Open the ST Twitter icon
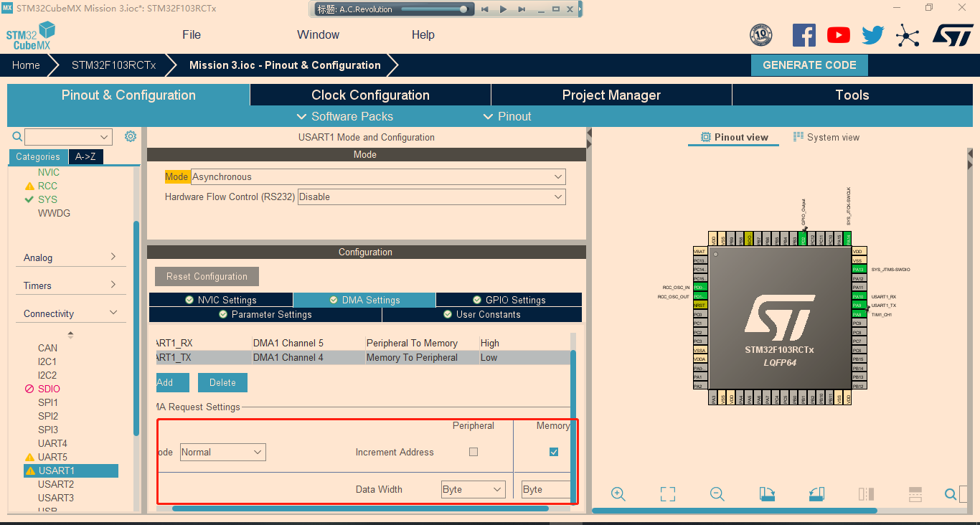 (x=873, y=35)
